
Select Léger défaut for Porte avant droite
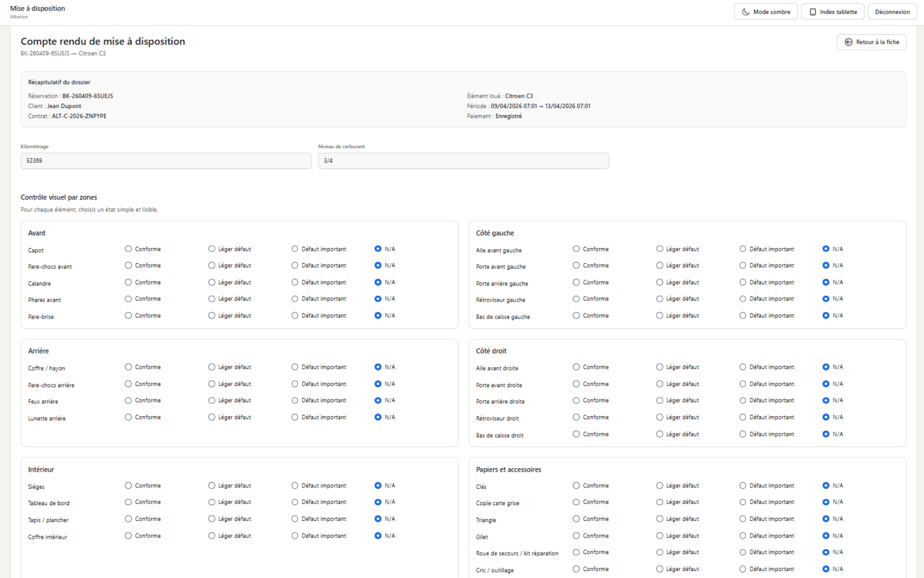660,384
